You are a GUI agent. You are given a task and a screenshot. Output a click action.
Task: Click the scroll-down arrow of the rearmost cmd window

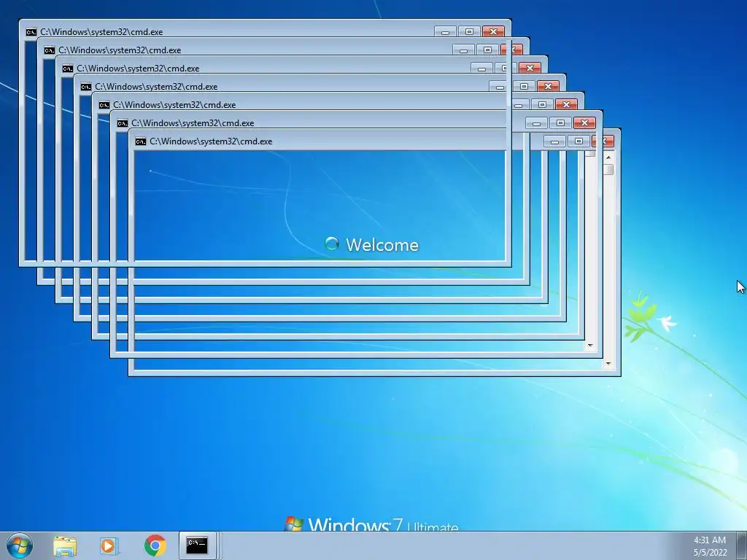coord(608,364)
